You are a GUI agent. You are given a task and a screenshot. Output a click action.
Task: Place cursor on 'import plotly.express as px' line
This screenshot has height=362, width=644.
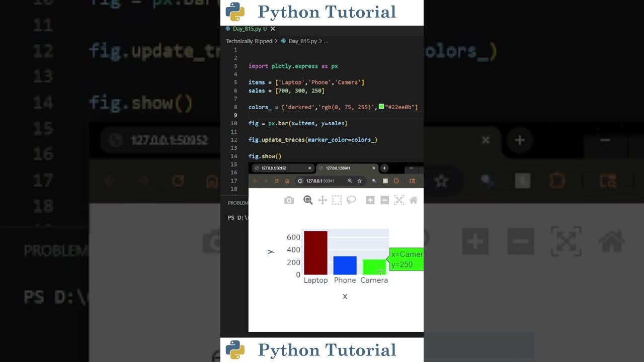click(x=293, y=66)
